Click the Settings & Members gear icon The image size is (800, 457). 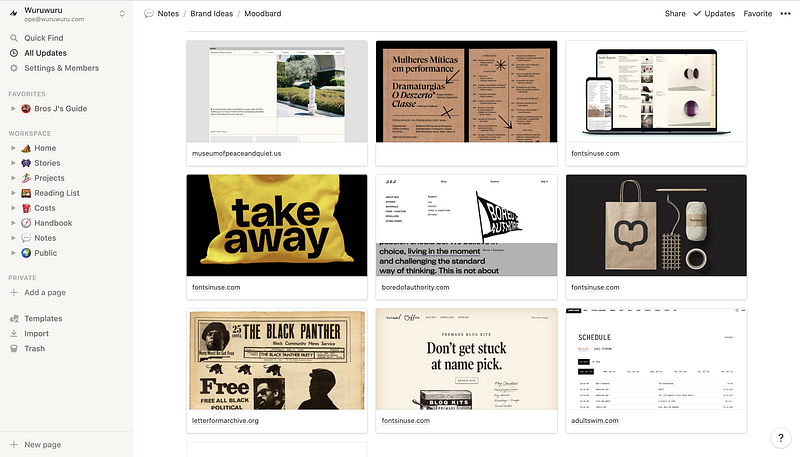pos(14,68)
